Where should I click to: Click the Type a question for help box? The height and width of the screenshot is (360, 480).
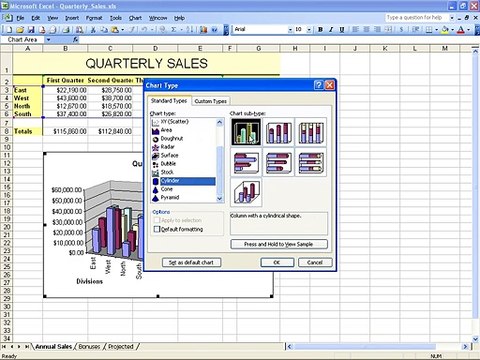coord(417,18)
